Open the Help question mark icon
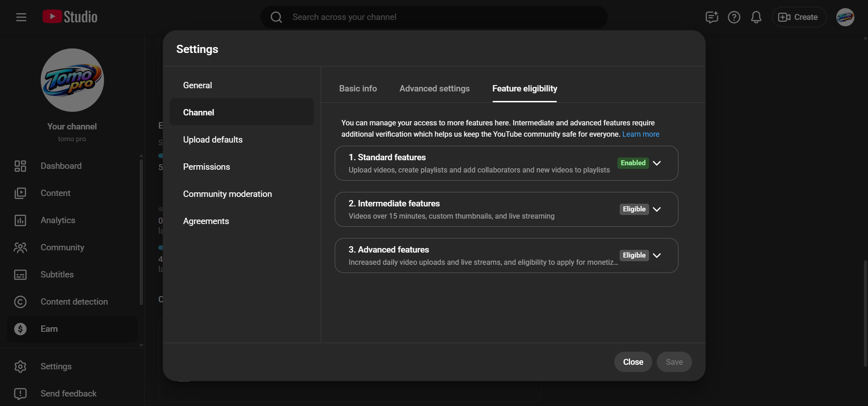The width and height of the screenshot is (868, 406). tap(734, 17)
